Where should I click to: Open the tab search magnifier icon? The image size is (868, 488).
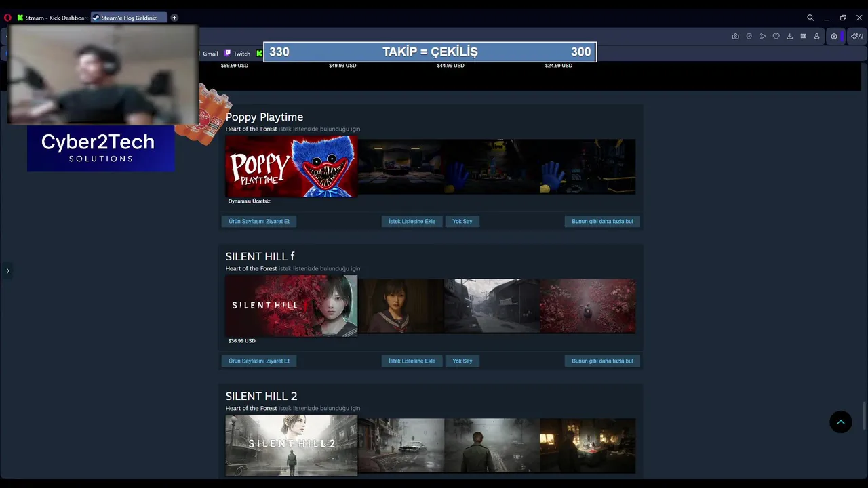click(810, 18)
